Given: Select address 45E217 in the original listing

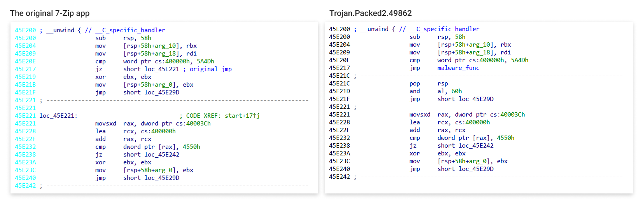Looking at the screenshot, I should [25, 69].
